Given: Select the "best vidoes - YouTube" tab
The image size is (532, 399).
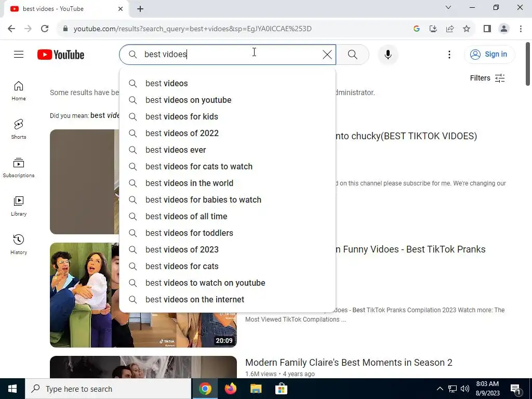Looking at the screenshot, I should tap(66, 9).
